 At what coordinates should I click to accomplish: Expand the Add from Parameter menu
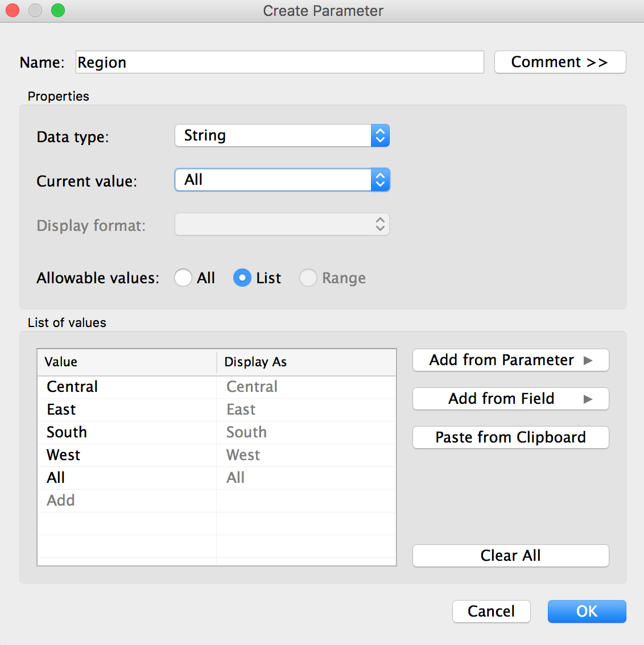(510, 360)
